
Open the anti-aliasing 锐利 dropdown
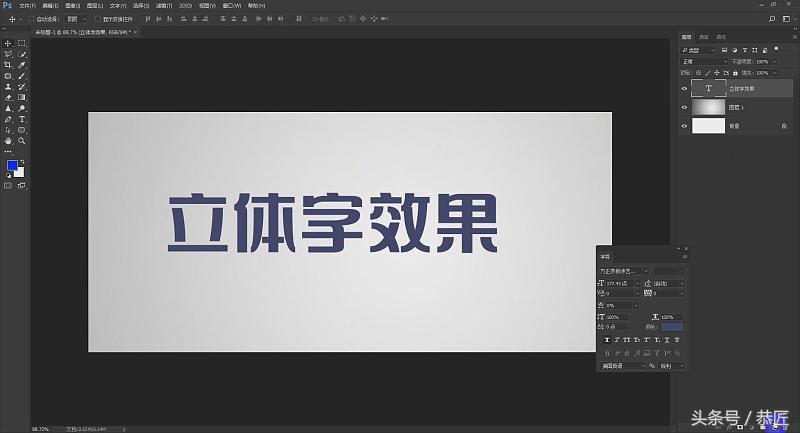point(672,366)
